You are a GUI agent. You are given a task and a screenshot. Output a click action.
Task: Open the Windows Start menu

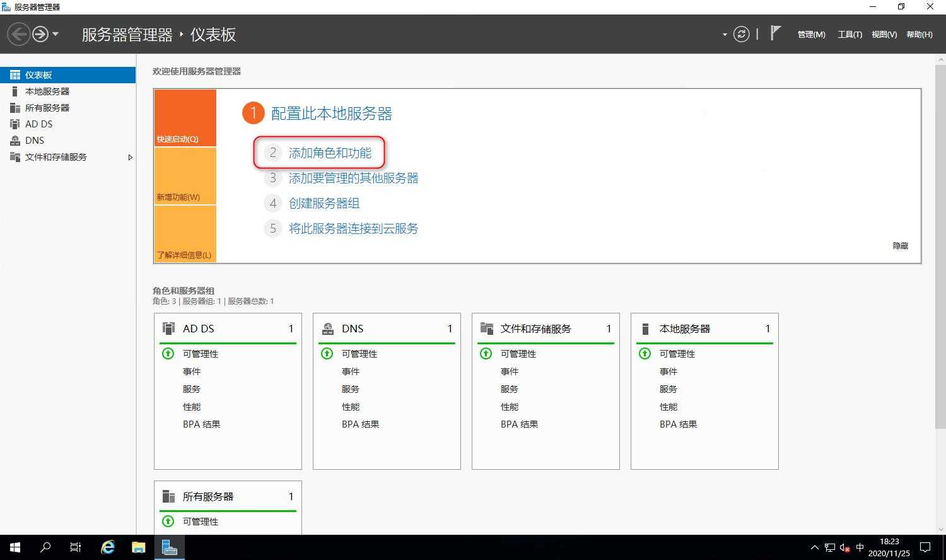15,547
